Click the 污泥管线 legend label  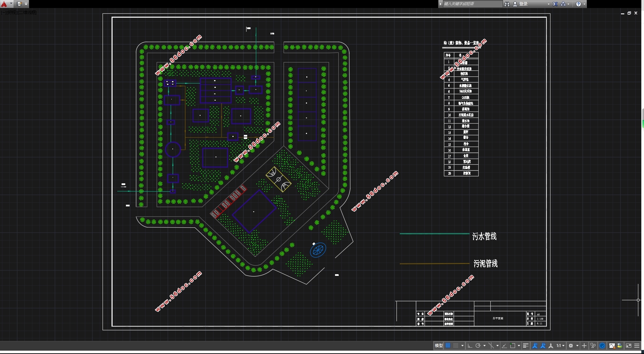point(486,263)
